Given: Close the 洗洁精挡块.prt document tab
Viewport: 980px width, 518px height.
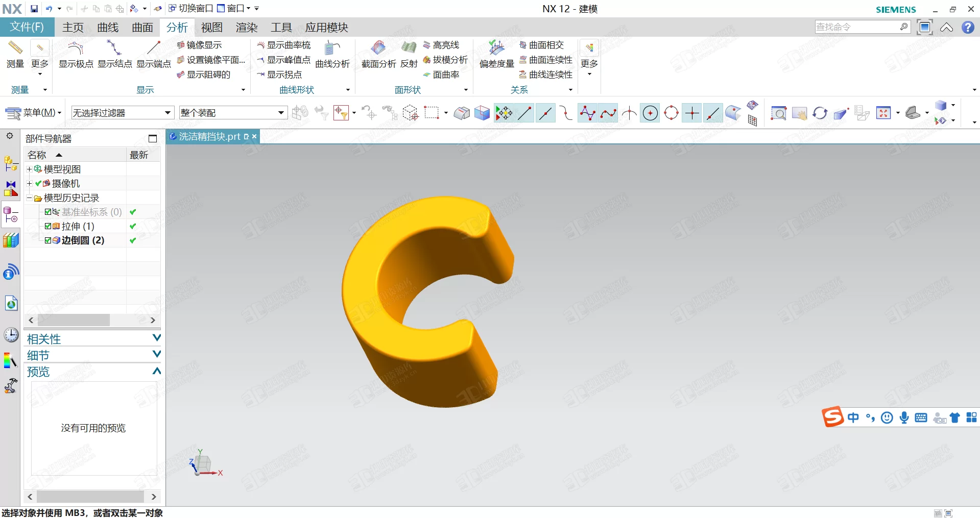Looking at the screenshot, I should (x=254, y=136).
